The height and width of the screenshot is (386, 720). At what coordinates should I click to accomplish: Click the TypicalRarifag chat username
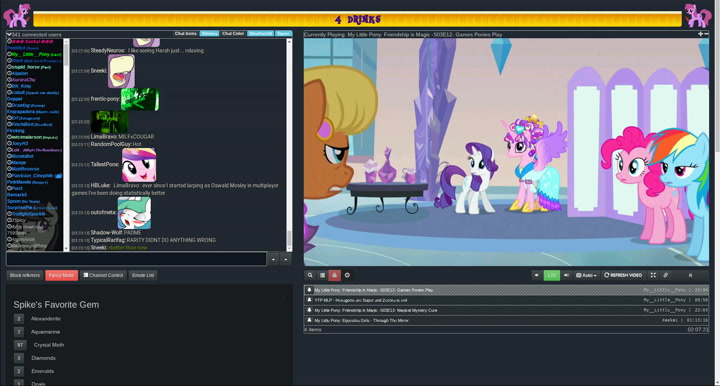(108, 240)
